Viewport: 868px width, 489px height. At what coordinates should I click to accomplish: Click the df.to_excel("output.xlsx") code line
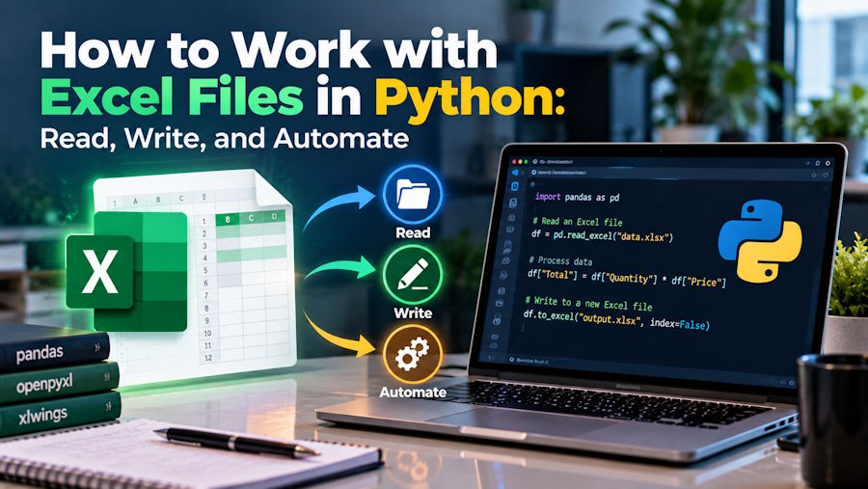[616, 320]
